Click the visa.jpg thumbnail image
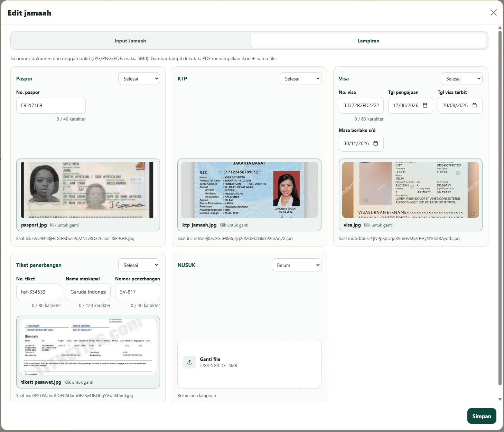The image size is (504, 432). coord(411,190)
